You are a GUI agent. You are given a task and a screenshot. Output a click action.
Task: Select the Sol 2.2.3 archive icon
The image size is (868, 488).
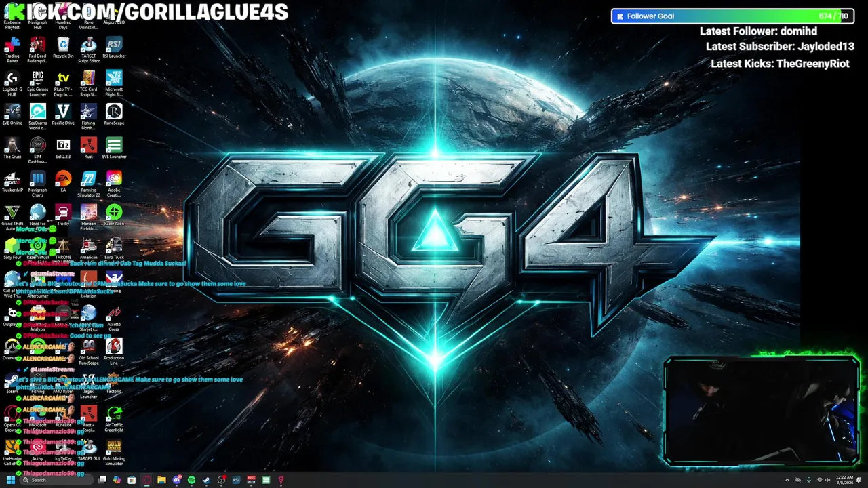pyautogui.click(x=63, y=148)
